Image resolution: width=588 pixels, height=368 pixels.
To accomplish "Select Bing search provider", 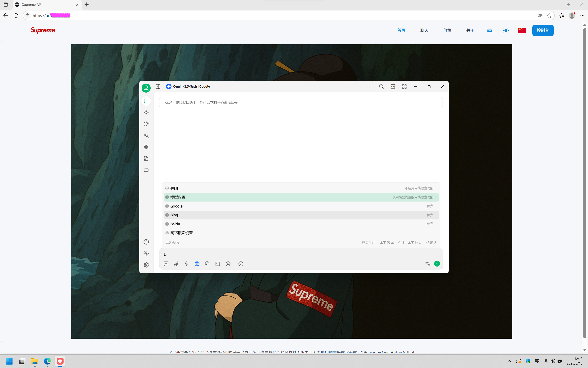I will point(301,215).
